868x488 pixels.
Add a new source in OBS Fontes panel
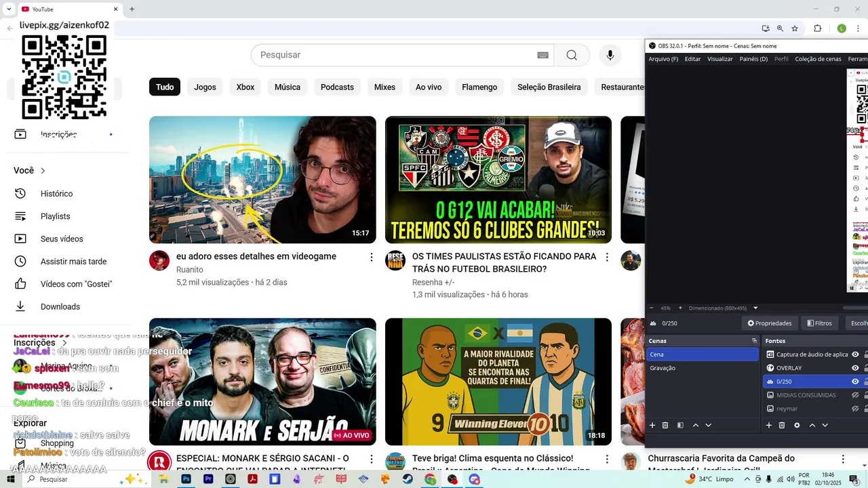[769, 425]
